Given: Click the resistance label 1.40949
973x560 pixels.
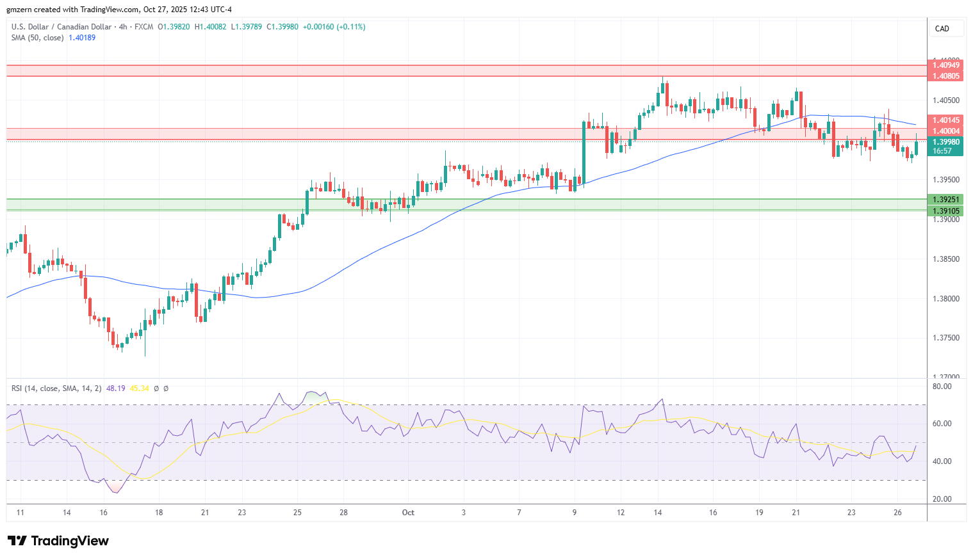Looking at the screenshot, I should coord(946,65).
